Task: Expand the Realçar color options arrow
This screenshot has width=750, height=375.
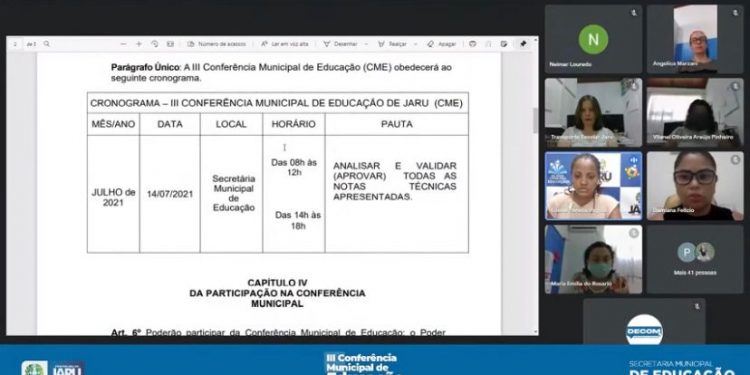Action: coord(416,44)
